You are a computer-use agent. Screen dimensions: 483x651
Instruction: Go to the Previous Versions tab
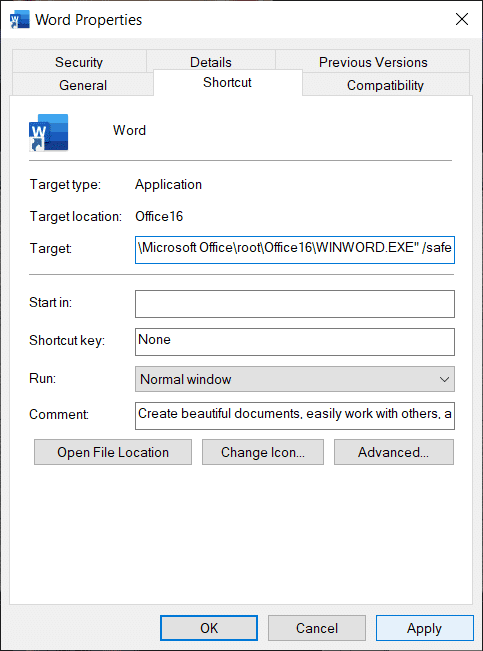point(373,62)
